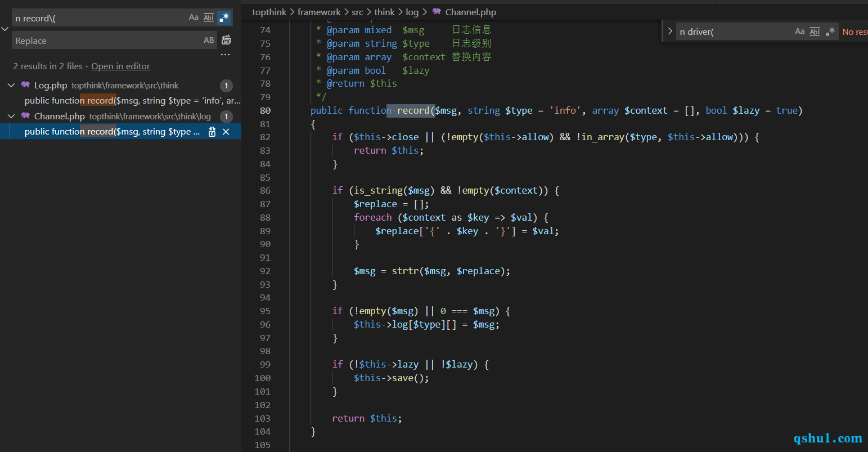Click '$replace = [];' on line 87

point(391,204)
